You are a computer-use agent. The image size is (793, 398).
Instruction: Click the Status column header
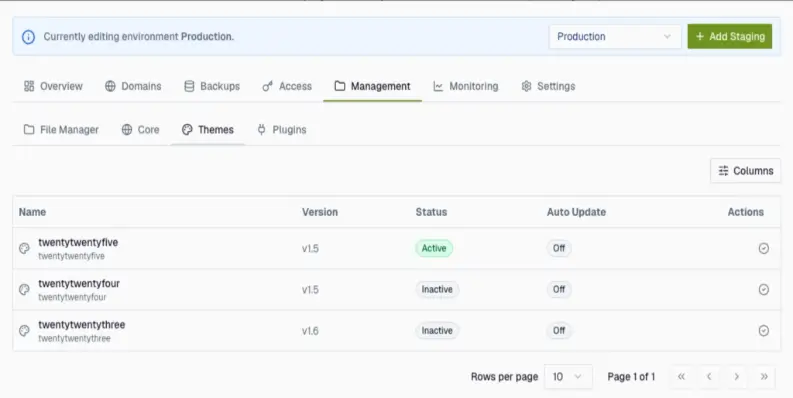431,212
